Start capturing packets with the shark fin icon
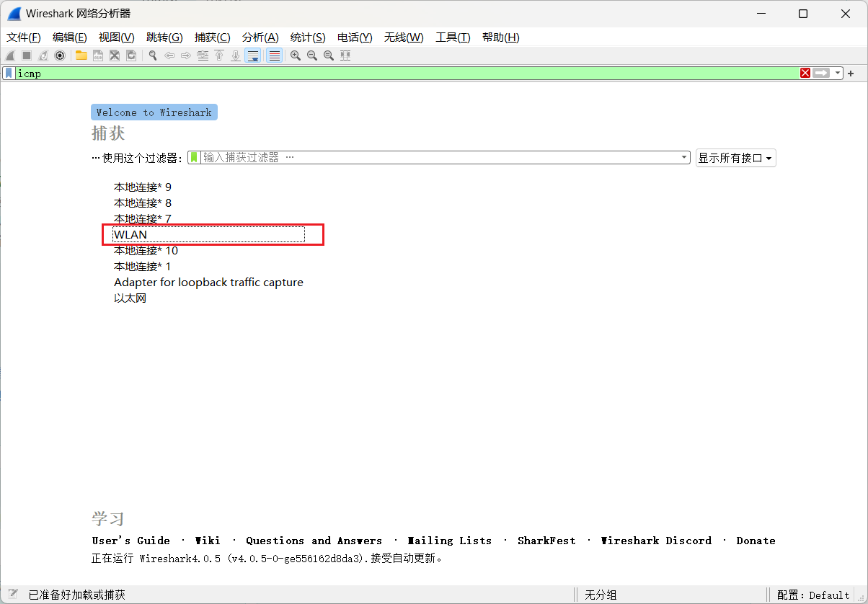Image resolution: width=868 pixels, height=604 pixels. [10, 55]
